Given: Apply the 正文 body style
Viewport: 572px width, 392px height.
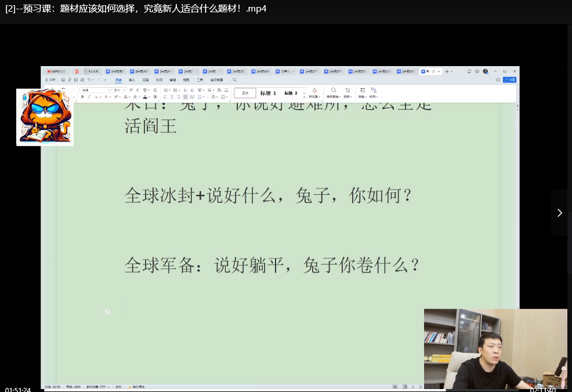Looking at the screenshot, I should point(245,93).
